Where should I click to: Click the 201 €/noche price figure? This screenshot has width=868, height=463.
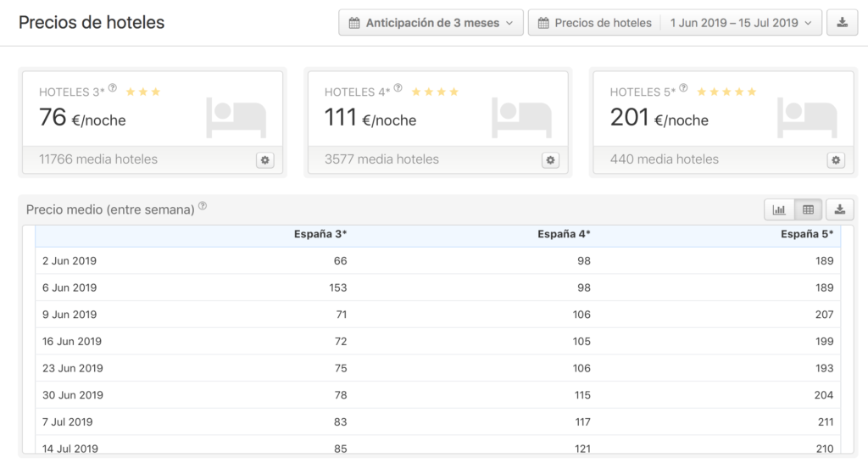coord(659,118)
